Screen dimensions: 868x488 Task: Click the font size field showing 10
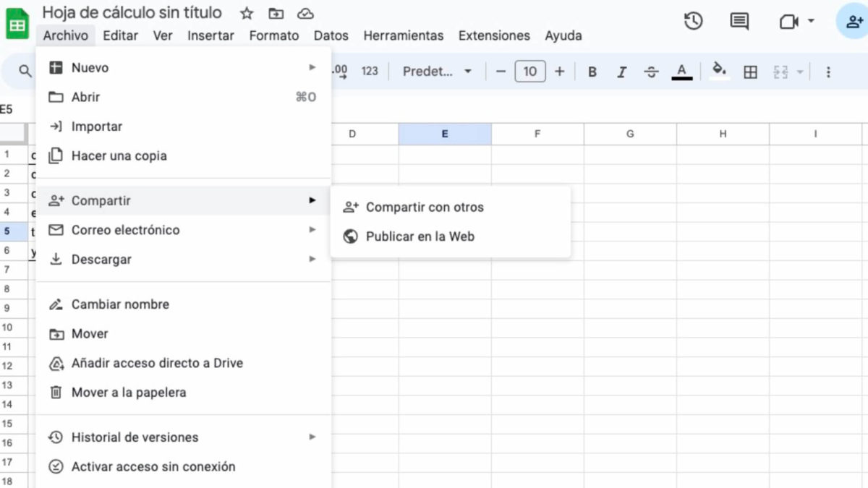(x=530, y=71)
